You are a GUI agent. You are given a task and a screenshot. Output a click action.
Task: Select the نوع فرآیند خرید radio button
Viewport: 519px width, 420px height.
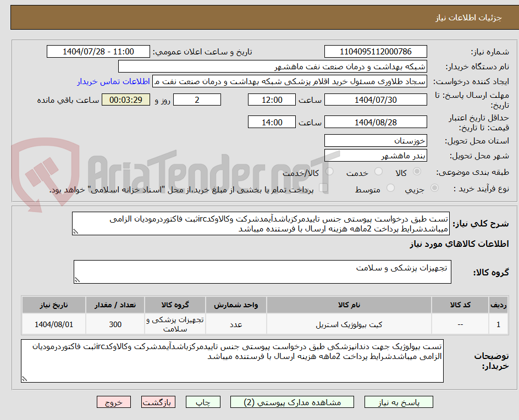[434, 187]
